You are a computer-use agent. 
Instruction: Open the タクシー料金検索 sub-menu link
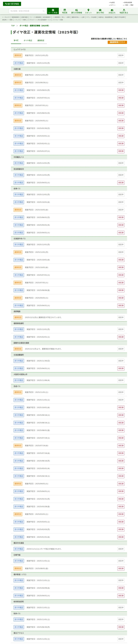(91, 17)
